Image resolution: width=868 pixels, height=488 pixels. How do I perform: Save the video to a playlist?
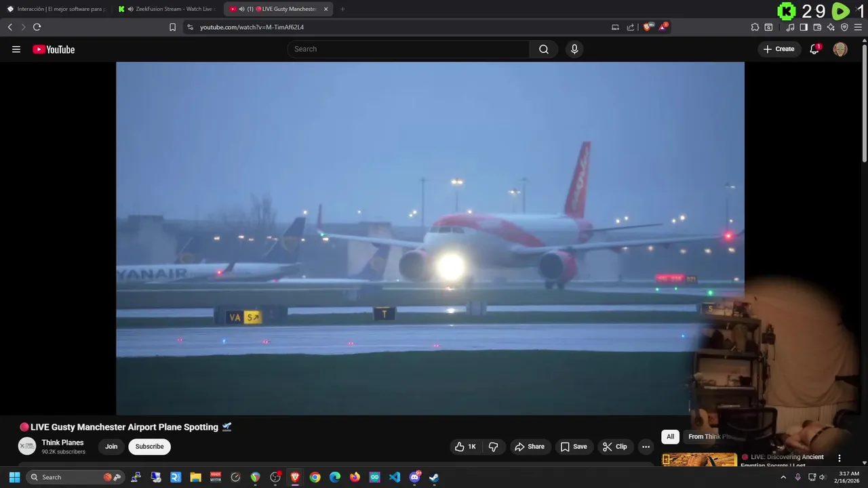pyautogui.click(x=574, y=447)
